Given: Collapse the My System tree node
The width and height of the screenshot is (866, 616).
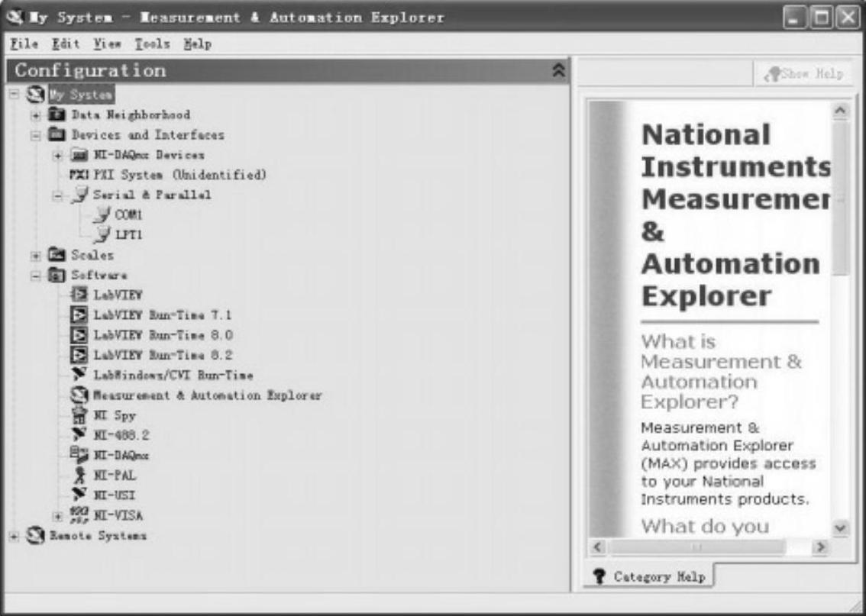Looking at the screenshot, I should pyautogui.click(x=14, y=95).
